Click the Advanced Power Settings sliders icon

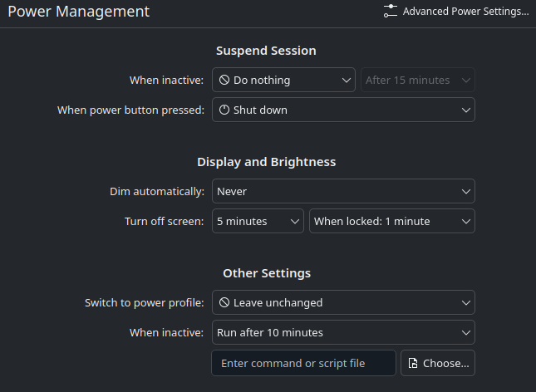(391, 11)
